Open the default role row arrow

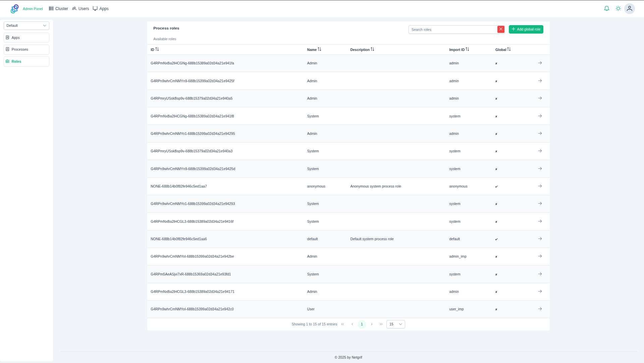[540, 239]
